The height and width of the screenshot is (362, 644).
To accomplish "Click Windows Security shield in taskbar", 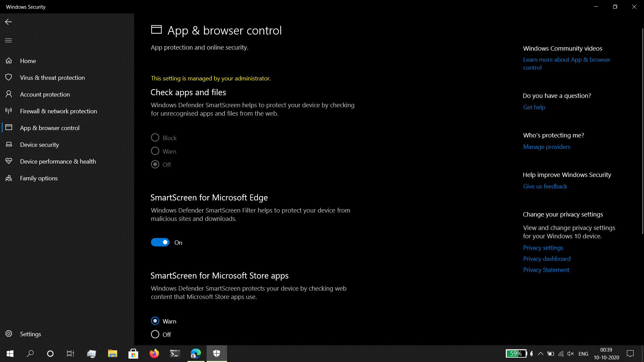I will tap(217, 354).
